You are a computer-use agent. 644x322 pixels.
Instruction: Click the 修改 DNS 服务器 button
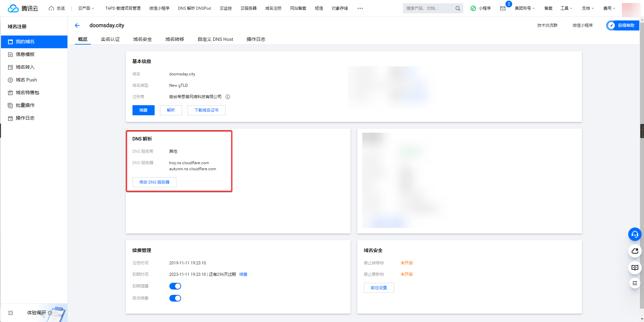(x=154, y=182)
